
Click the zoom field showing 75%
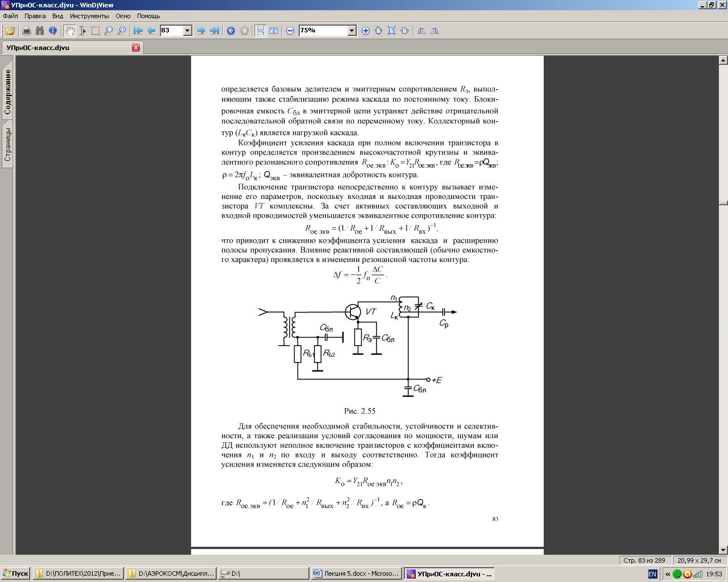pyautogui.click(x=323, y=31)
